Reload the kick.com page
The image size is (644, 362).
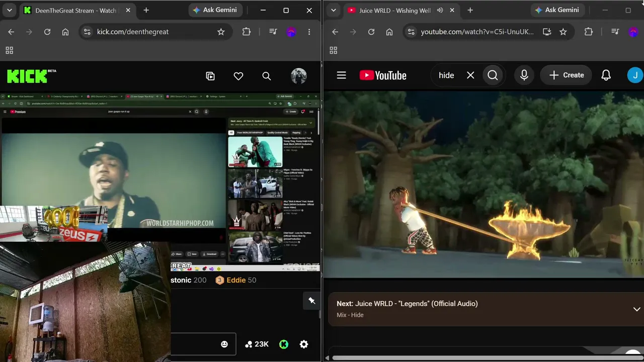[47, 32]
